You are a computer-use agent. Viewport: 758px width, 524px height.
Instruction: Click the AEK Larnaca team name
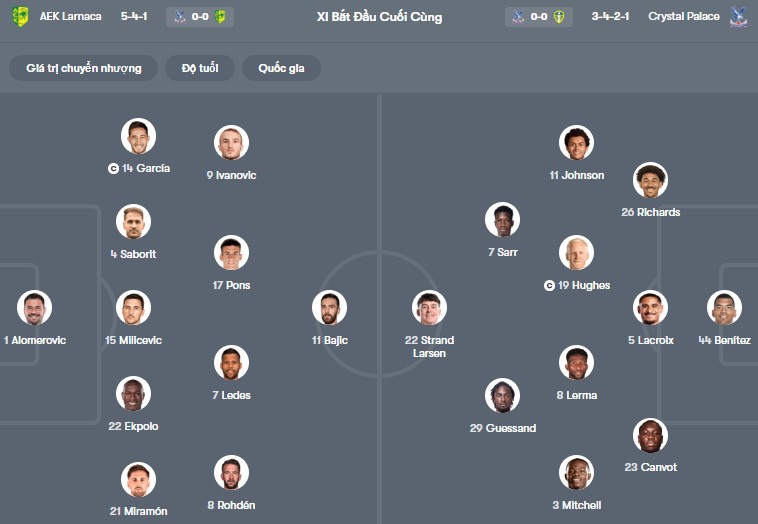click(x=71, y=17)
